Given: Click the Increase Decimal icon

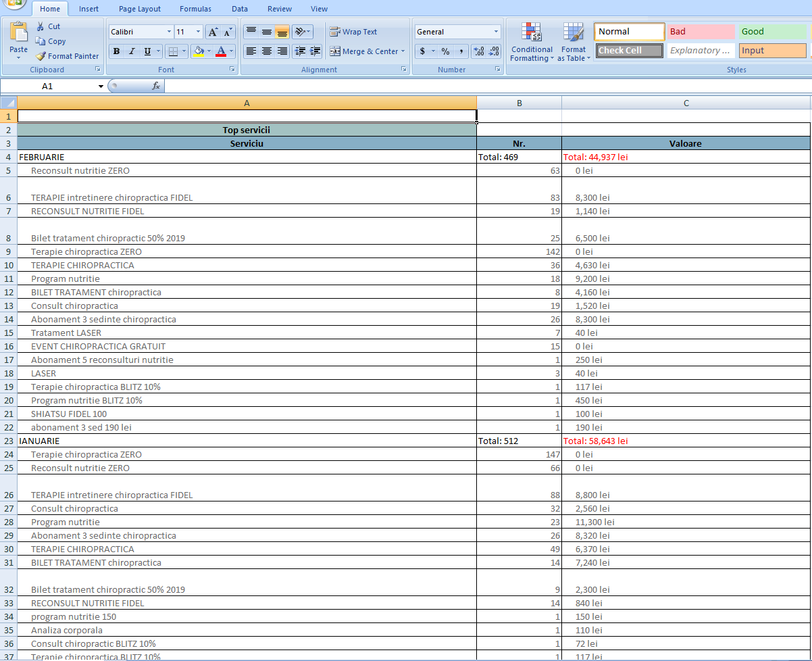Looking at the screenshot, I should click(x=479, y=51).
